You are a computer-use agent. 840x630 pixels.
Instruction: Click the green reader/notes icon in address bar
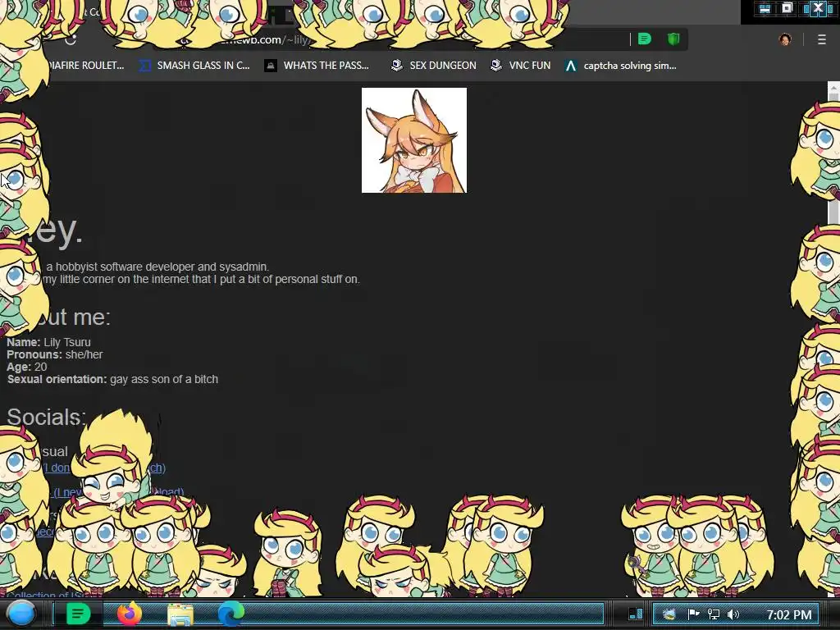[645, 39]
